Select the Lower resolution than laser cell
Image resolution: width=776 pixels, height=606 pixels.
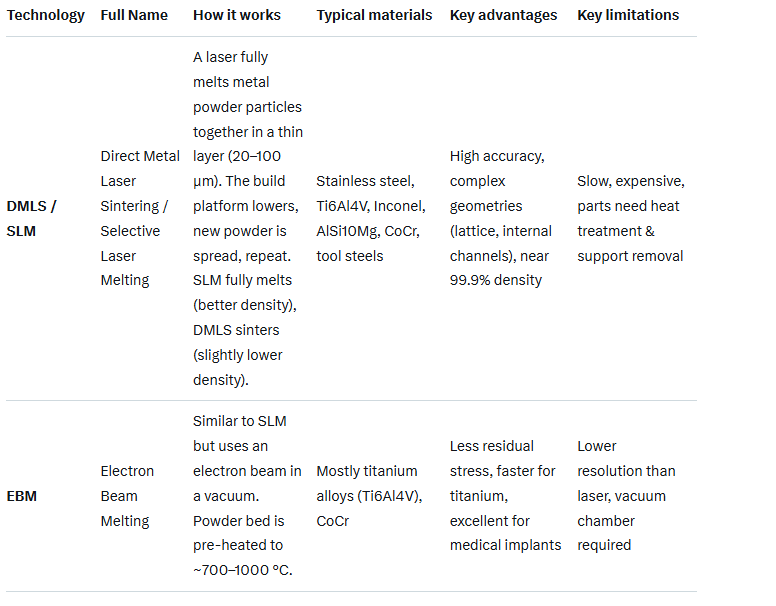click(626, 496)
